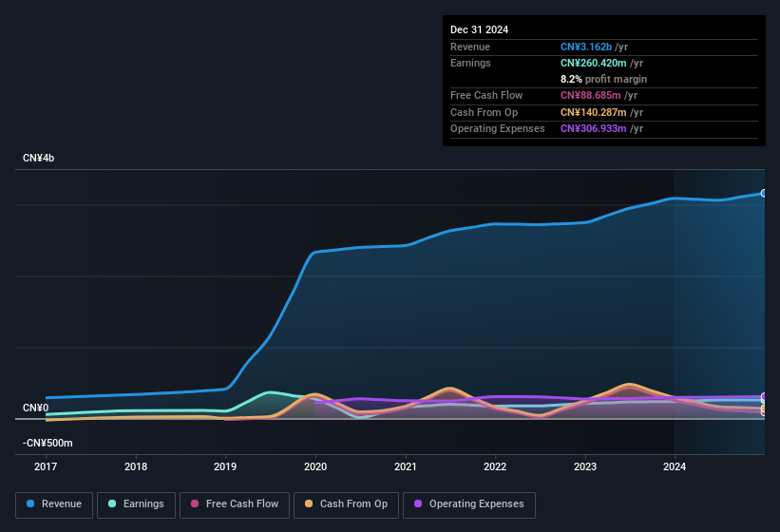
Task: Click the Dec 31 2024 tooltip date
Action: [x=479, y=29]
